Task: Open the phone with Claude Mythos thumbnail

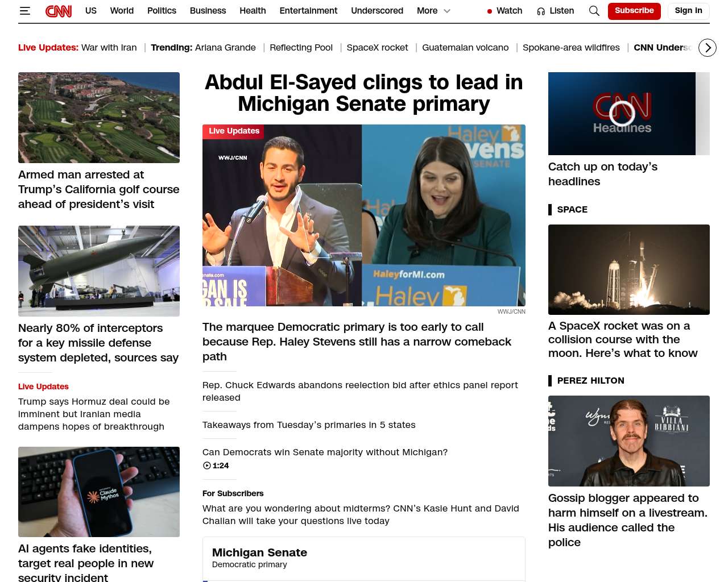Action: [x=99, y=492]
